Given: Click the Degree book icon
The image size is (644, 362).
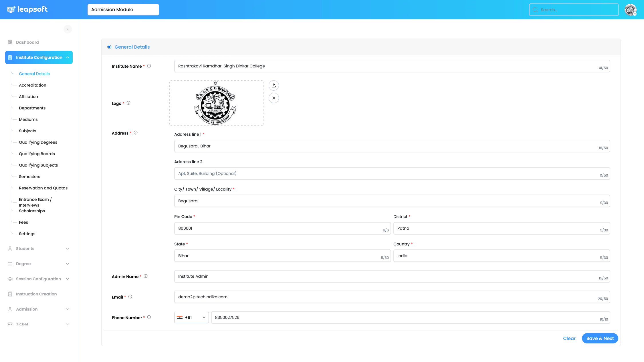Looking at the screenshot, I should tap(10, 264).
